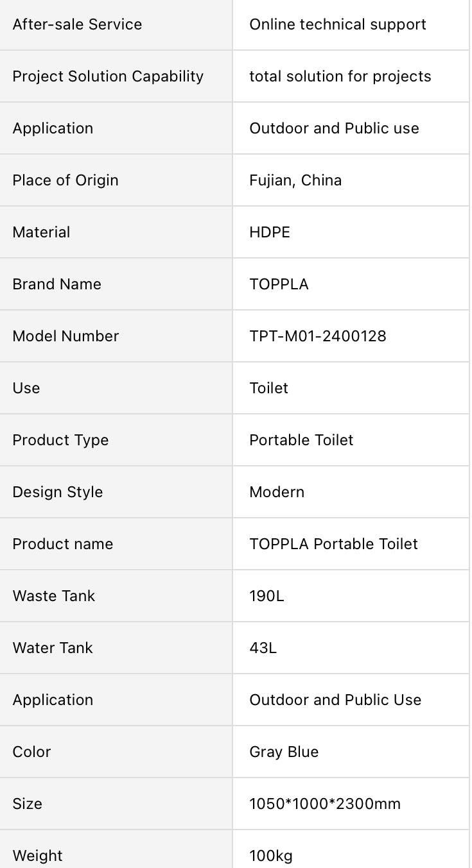Click the 'TOPPLA' brand name value
The height and width of the screenshot is (868, 472).
click(x=279, y=284)
